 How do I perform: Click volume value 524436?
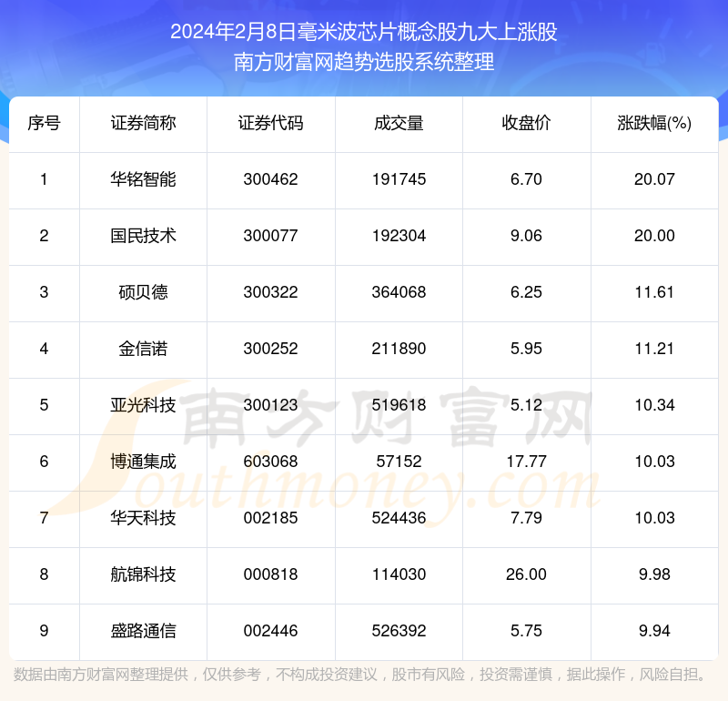399,518
